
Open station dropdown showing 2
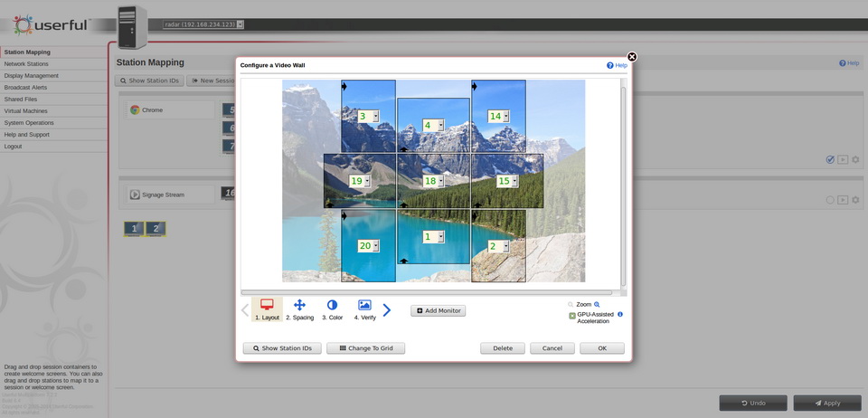pyautogui.click(x=498, y=246)
